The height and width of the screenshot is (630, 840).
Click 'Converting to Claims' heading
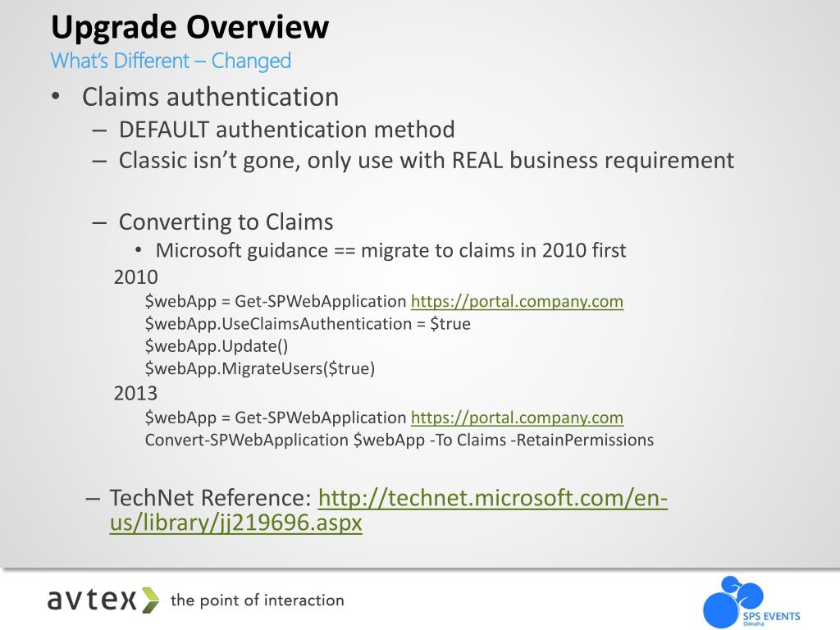(x=226, y=221)
